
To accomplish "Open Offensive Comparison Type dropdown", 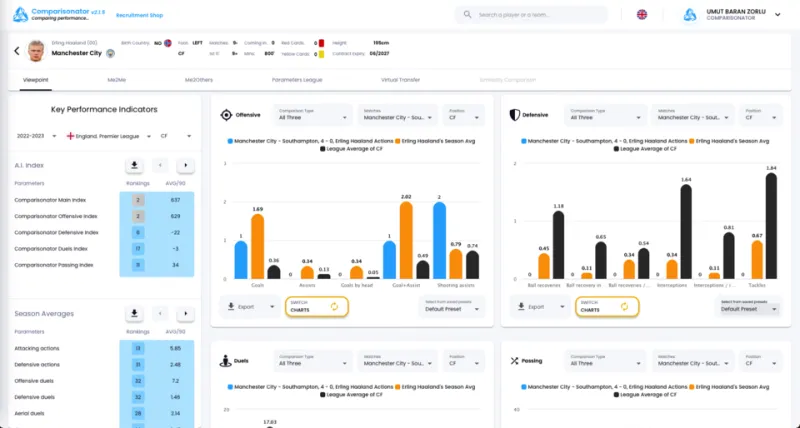I will tap(313, 115).
